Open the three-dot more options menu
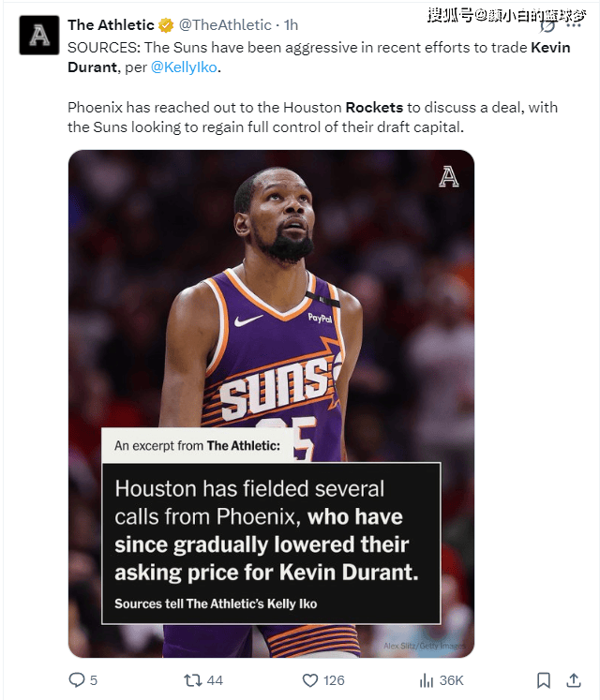This screenshot has width=600, height=700. pos(574,25)
